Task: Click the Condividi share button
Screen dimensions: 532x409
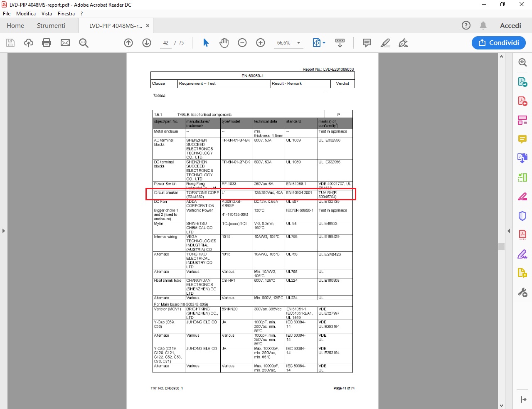Action: [x=498, y=43]
